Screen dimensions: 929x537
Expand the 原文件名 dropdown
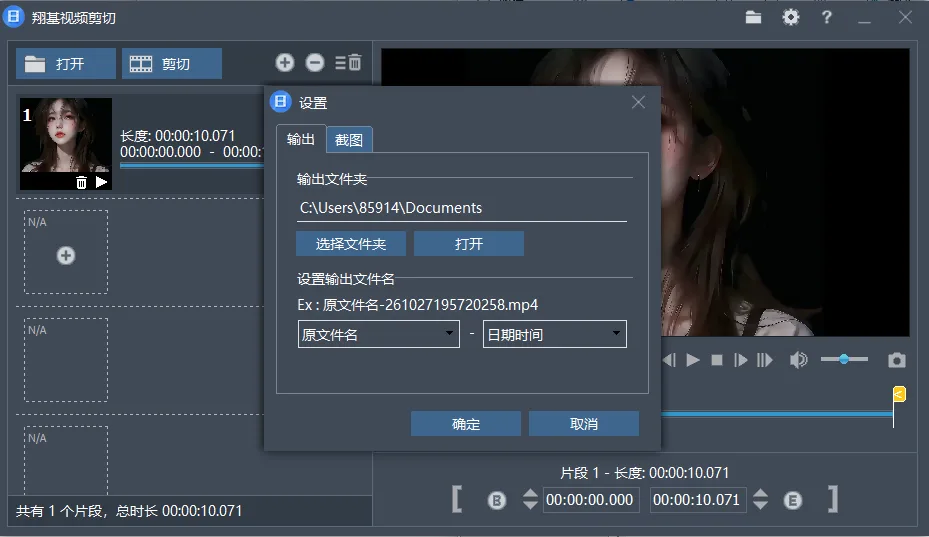coord(379,334)
